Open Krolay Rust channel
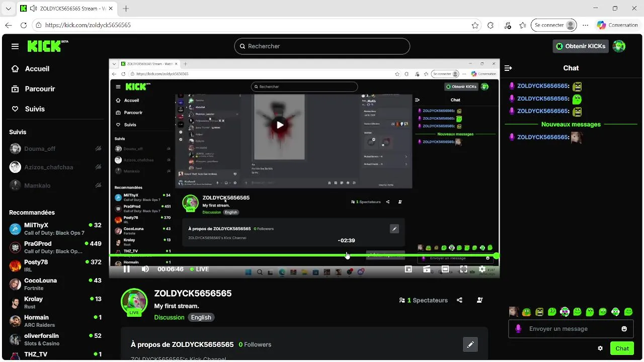This screenshot has height=362, width=644. [x=55, y=303]
